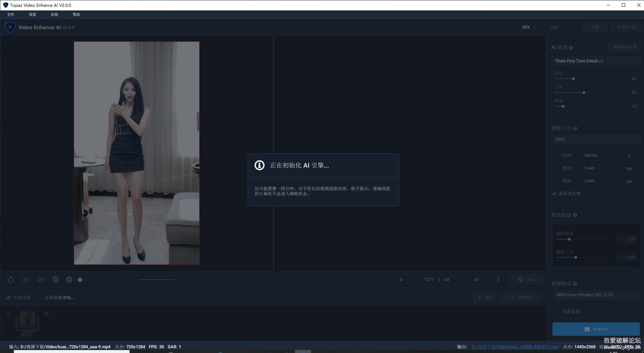Uncheck the 裁剪填充帧 checkbox
Image resolution: width=644 pixels, height=353 pixels.
(554, 193)
